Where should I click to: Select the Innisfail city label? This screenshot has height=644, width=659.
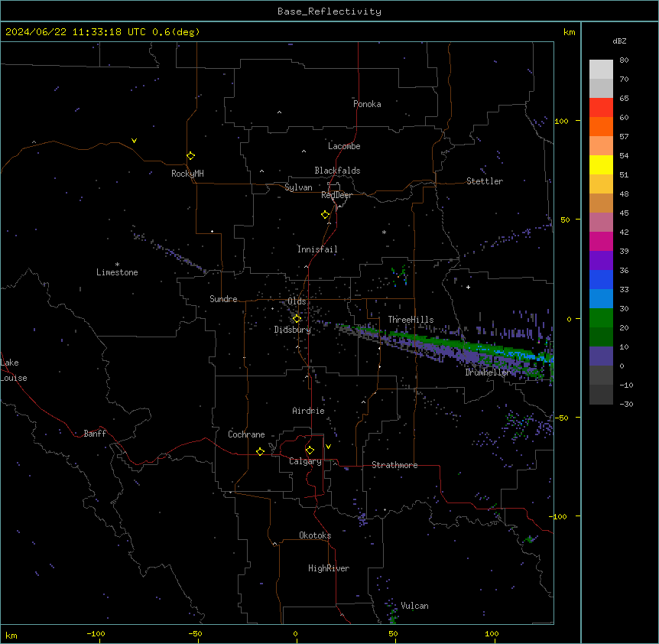[x=317, y=249]
